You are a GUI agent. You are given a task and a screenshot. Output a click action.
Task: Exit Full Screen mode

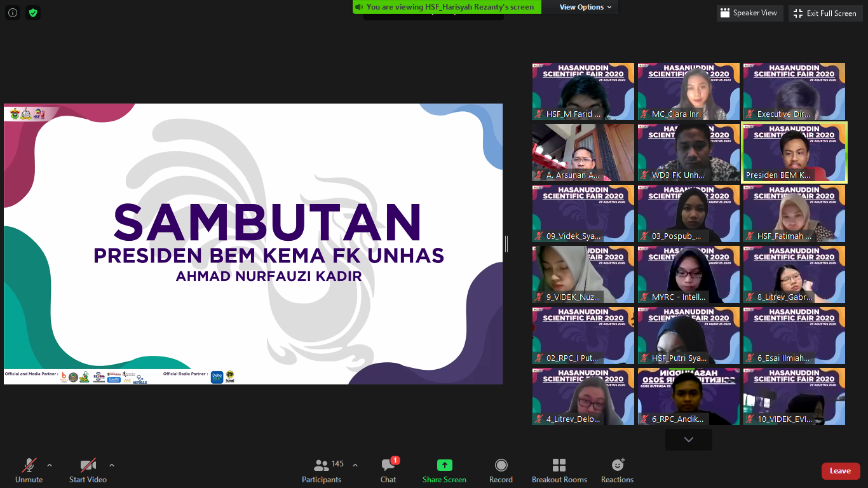pos(825,13)
